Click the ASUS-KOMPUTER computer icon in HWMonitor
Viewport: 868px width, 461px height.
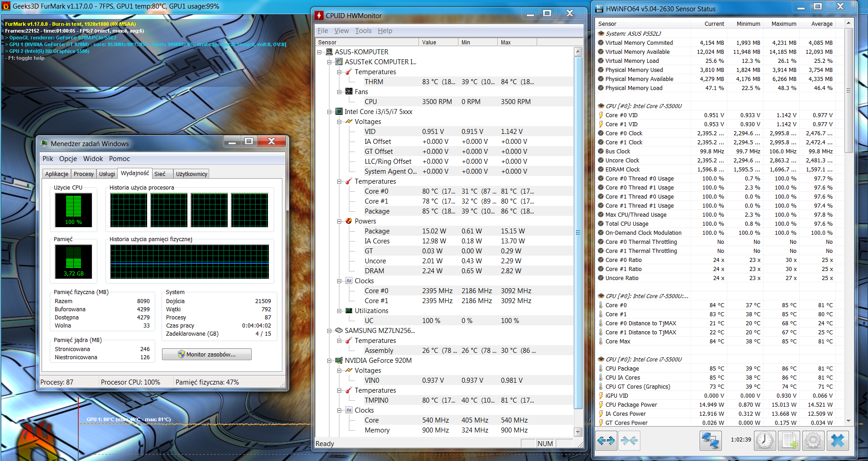[x=329, y=52]
